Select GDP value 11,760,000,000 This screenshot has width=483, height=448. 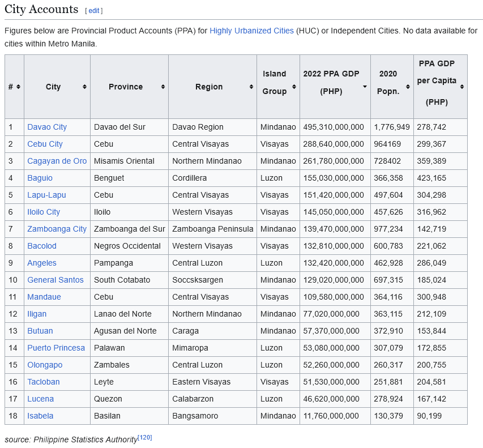331,416
